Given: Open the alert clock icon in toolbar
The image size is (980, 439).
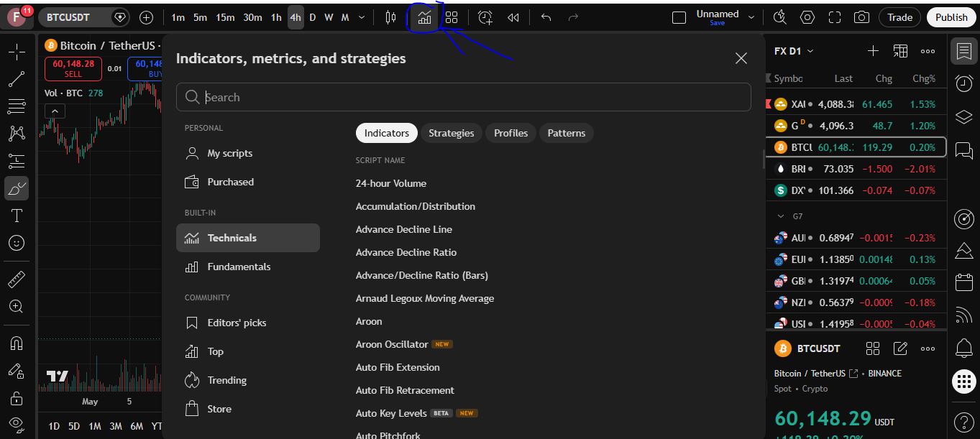Looking at the screenshot, I should tap(485, 17).
